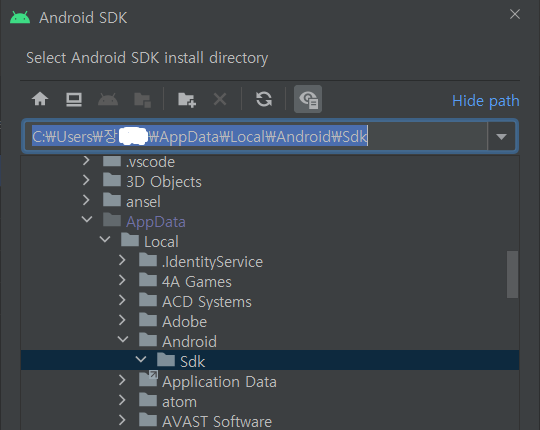Collapse the Local folder node
This screenshot has height=430, width=540.
click(105, 239)
